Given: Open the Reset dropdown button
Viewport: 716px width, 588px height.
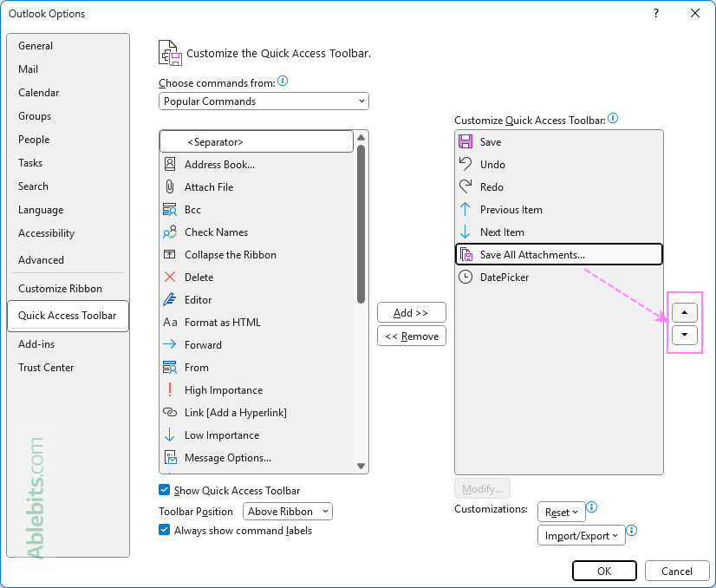Looking at the screenshot, I should (561, 512).
